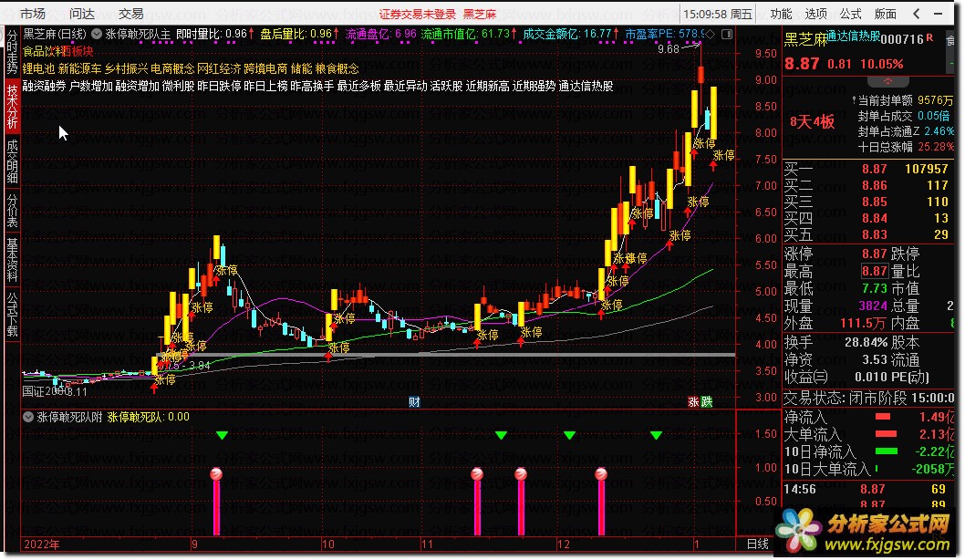Switch to 分时走势 side tab
965x560 pixels.
point(12,53)
